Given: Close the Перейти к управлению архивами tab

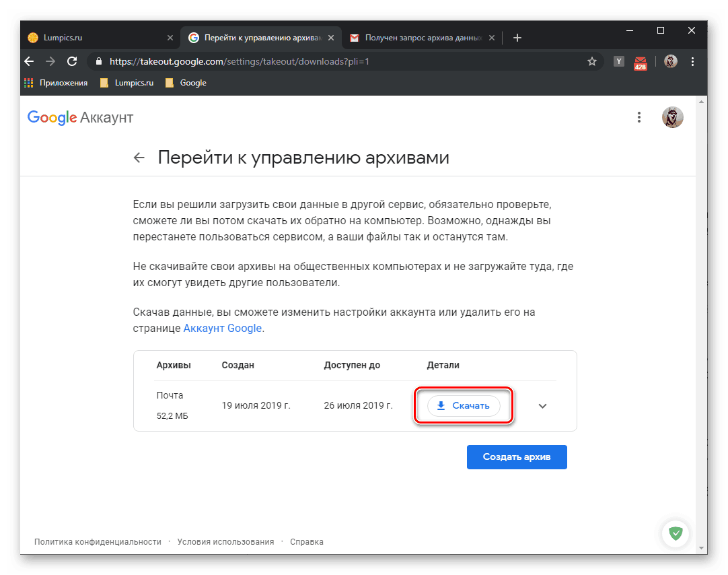Looking at the screenshot, I should click(x=330, y=38).
